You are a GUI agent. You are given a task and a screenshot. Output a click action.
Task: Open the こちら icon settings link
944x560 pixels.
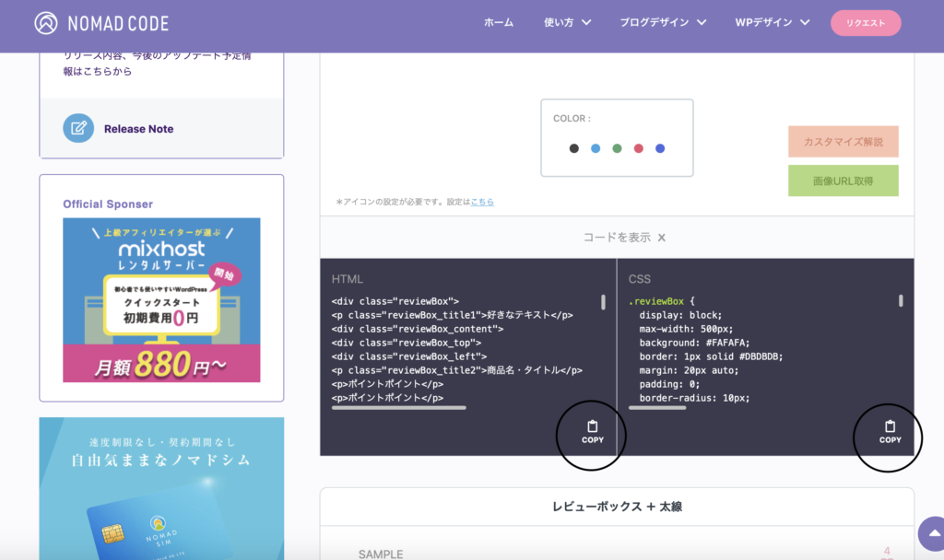point(482,202)
